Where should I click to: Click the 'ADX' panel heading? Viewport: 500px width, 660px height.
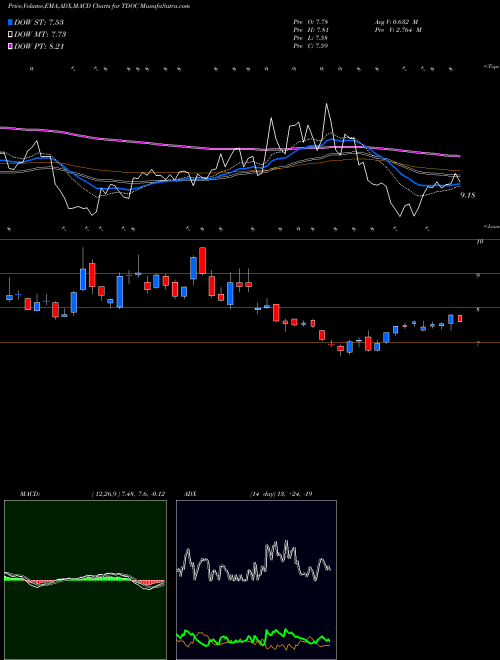pyautogui.click(x=189, y=494)
